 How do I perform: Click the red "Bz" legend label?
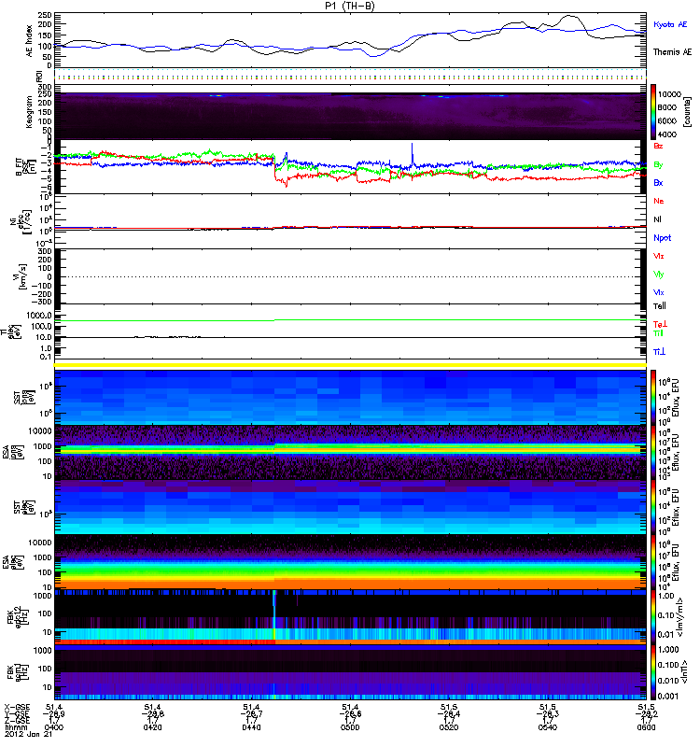tap(658, 146)
